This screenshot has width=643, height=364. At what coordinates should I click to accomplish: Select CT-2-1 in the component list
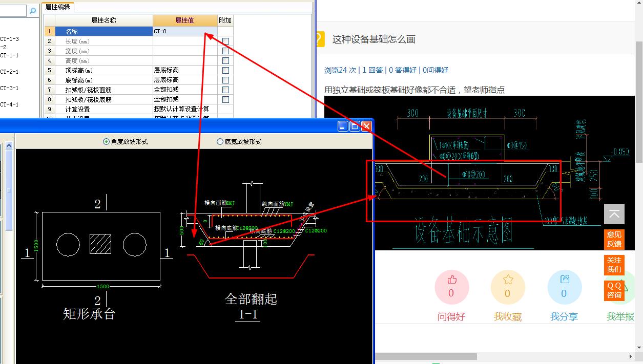pos(9,72)
